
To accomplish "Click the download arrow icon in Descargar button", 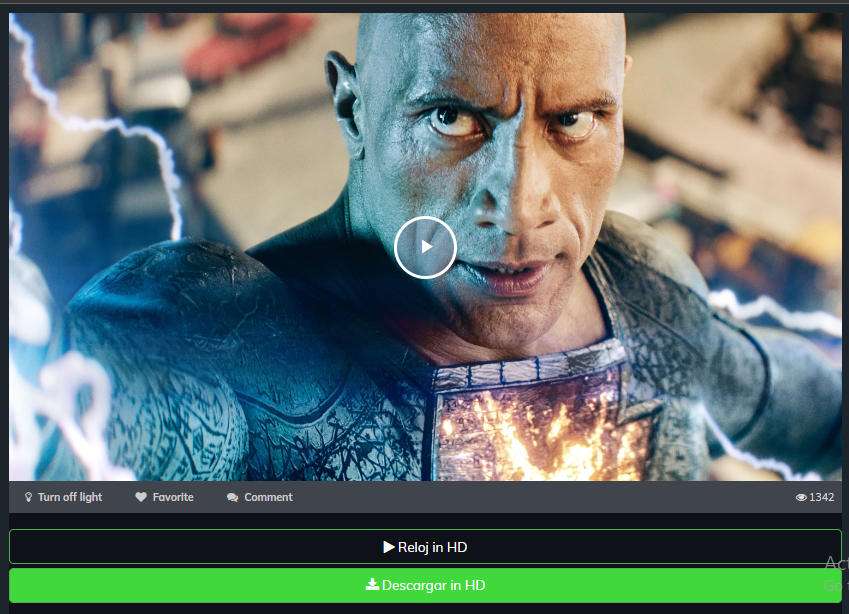I will (x=372, y=585).
